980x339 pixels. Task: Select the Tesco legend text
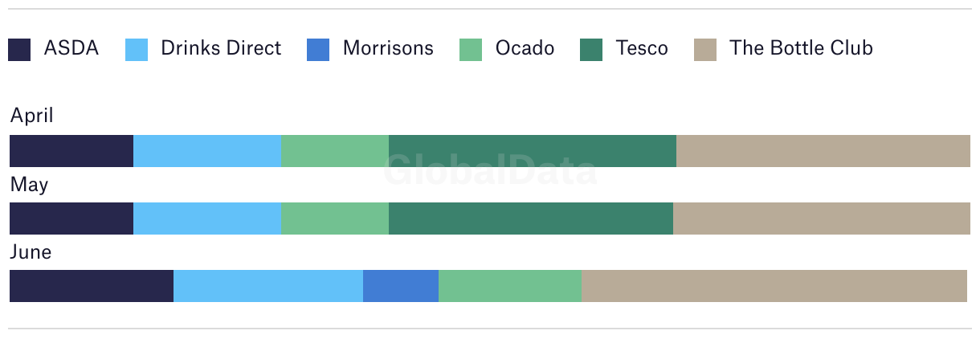(642, 48)
